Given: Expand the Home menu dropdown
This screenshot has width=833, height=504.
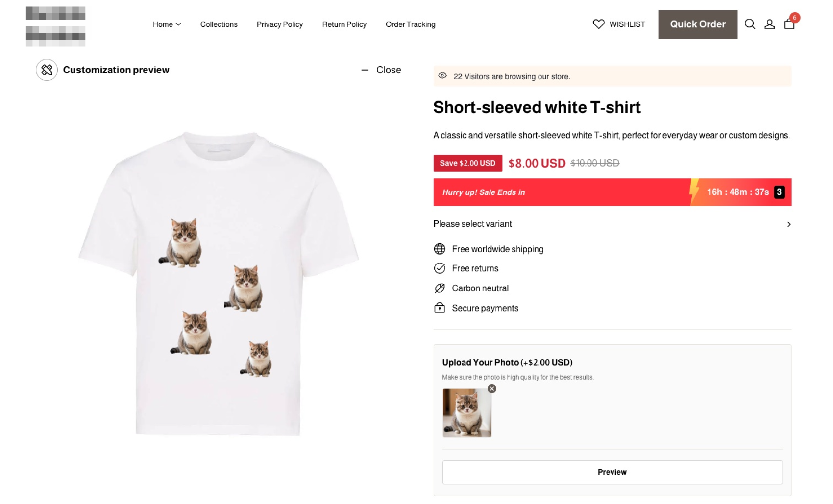Looking at the screenshot, I should [x=167, y=24].
